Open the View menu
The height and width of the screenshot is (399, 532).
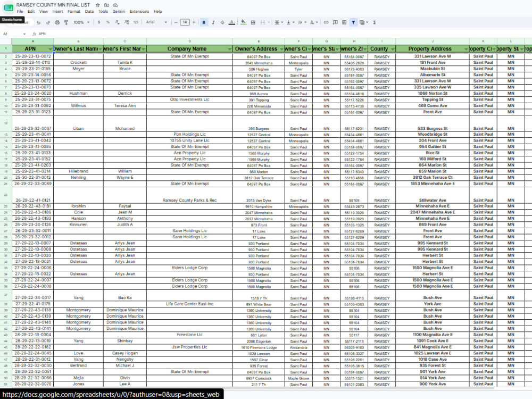click(x=44, y=12)
